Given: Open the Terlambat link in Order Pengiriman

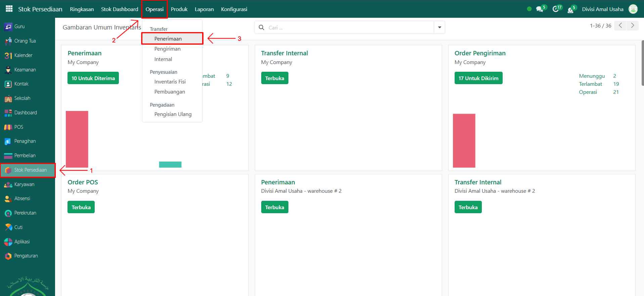Looking at the screenshot, I should point(590,84).
